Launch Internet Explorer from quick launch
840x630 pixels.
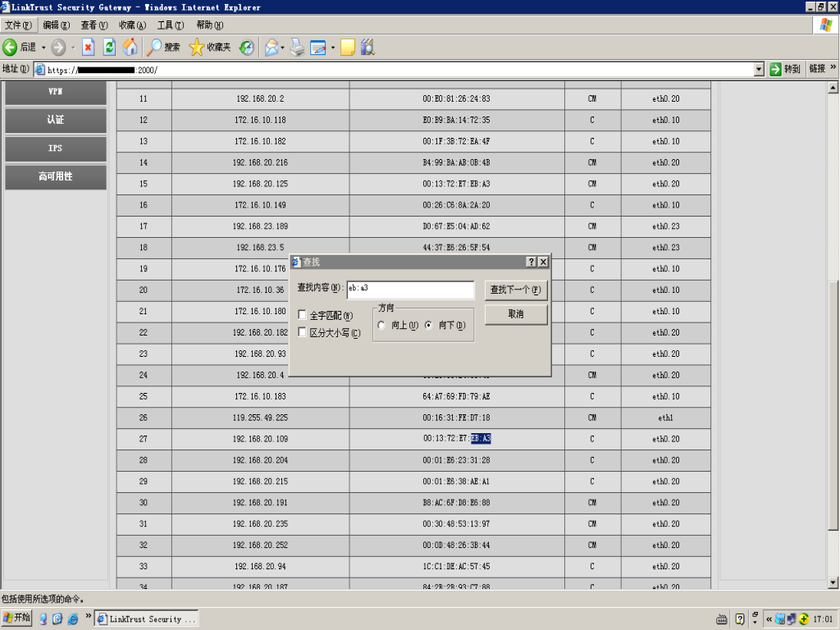tap(73, 619)
